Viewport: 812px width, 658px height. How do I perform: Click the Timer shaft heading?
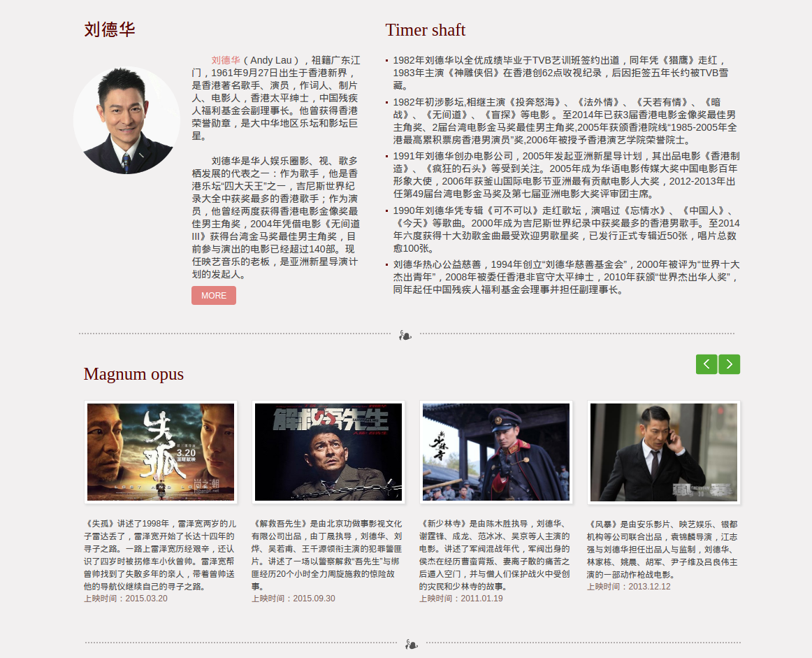tap(425, 30)
